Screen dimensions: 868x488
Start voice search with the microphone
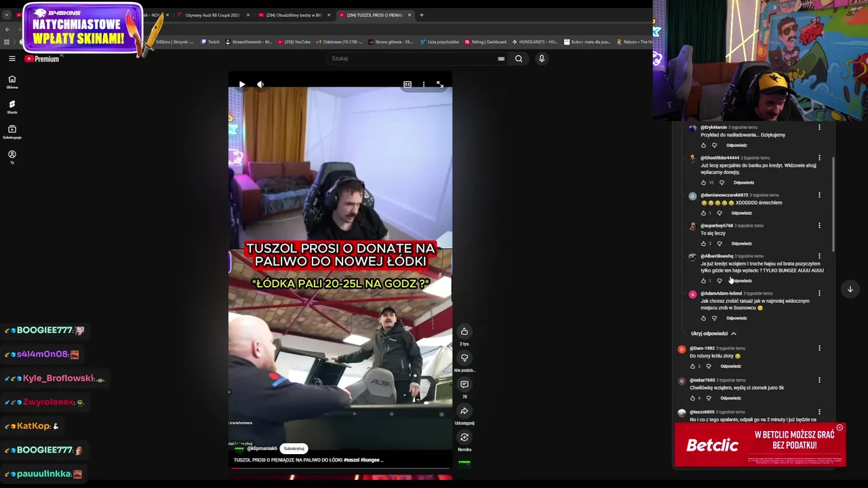pos(542,59)
